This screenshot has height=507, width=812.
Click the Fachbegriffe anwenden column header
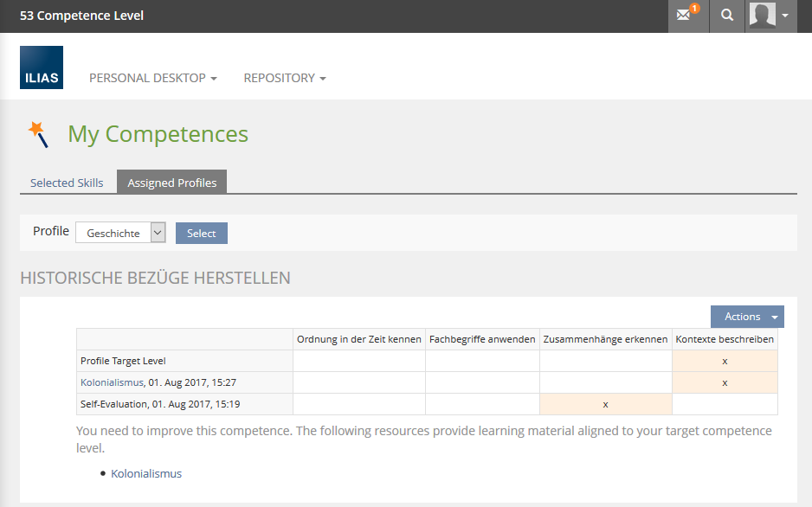pyautogui.click(x=482, y=339)
